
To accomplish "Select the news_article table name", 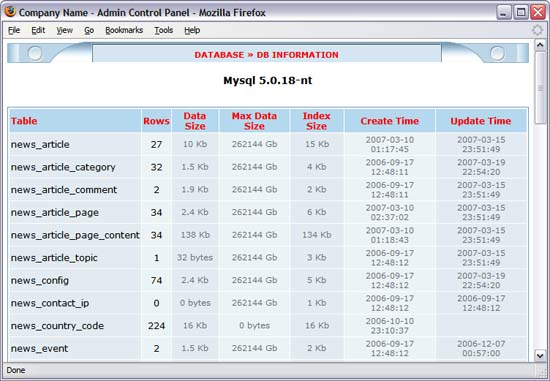I will point(40,145).
